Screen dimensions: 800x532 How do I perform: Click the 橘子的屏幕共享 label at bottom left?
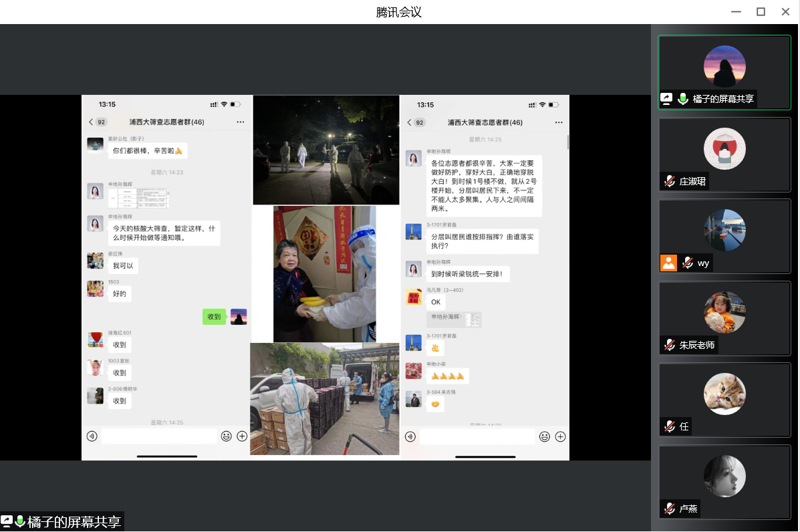[x=72, y=522]
